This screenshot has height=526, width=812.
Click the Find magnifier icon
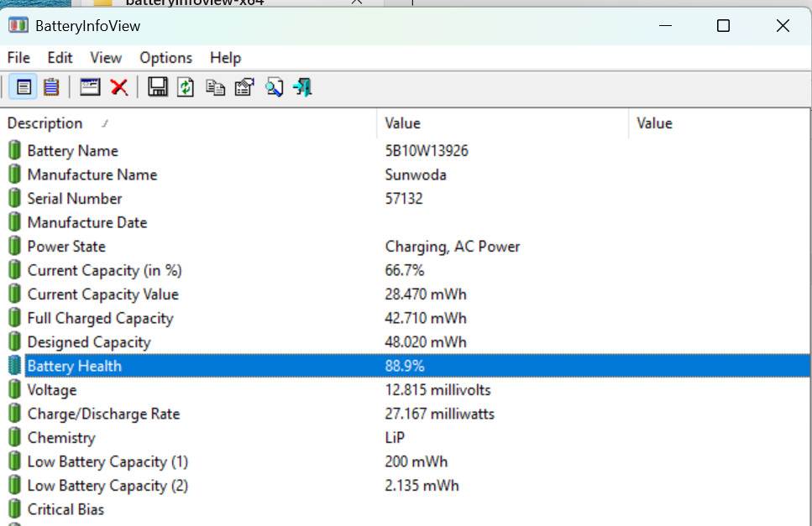point(274,87)
